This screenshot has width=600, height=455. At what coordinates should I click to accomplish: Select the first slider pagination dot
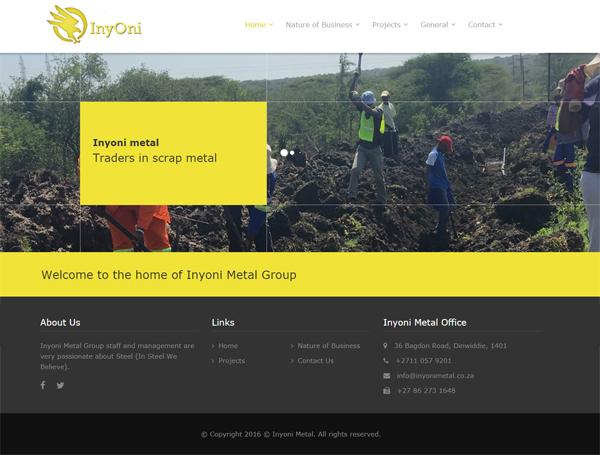click(284, 153)
